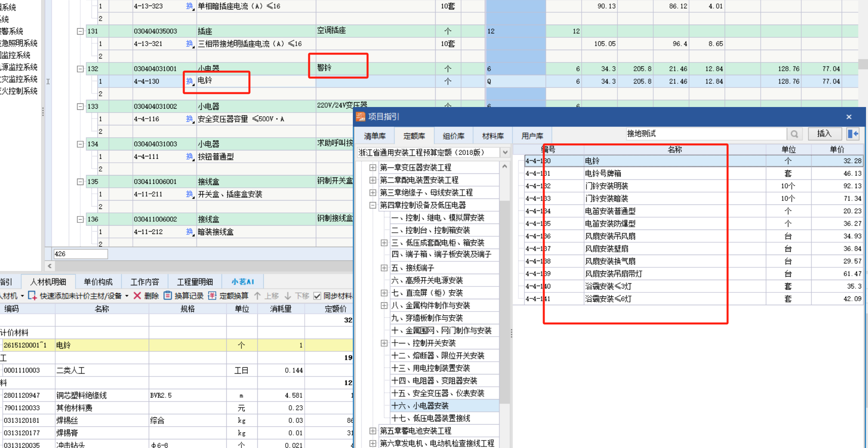Click the 换 icon on row 4-13-323
The width and height of the screenshot is (868, 448).
pos(190,6)
